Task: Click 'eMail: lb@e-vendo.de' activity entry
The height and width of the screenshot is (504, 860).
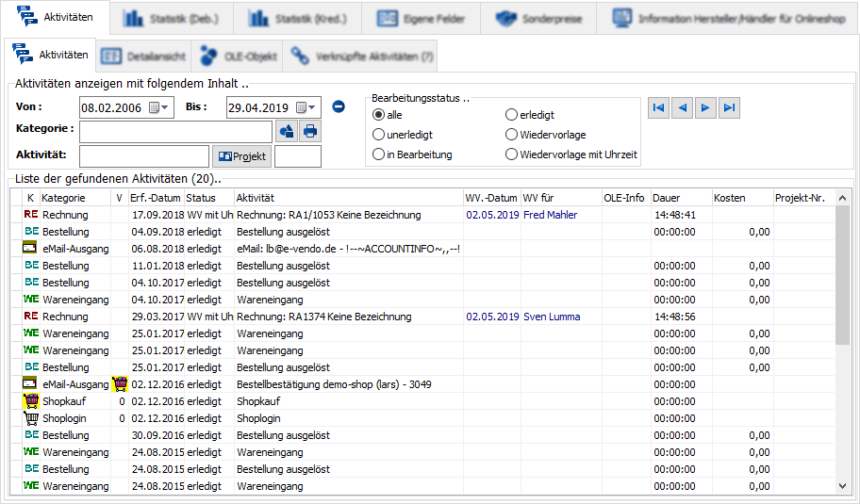Action: click(348, 249)
